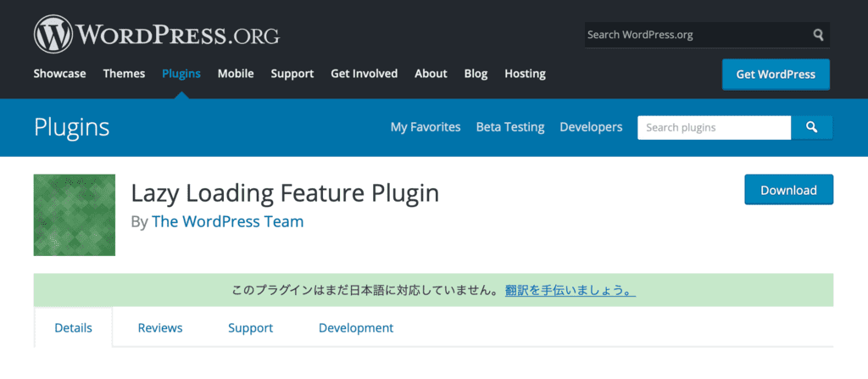Focus the Search plugins input box
The width and height of the screenshot is (868, 379).
coord(714,127)
